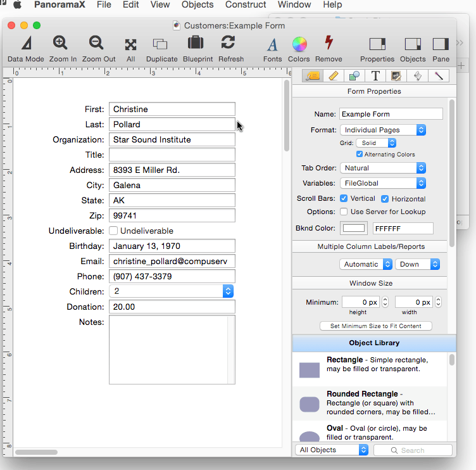Open the Colors wheel picker
Viewport: 476px width, 470px height.
299,49
